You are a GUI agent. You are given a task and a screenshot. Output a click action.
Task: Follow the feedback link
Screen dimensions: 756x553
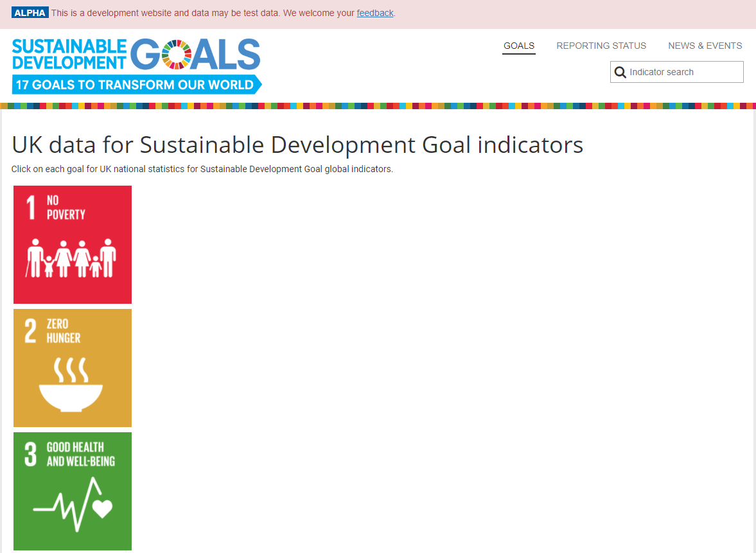375,12
